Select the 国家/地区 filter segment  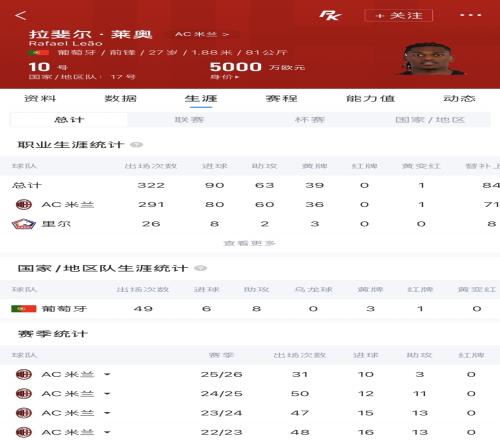[430, 120]
